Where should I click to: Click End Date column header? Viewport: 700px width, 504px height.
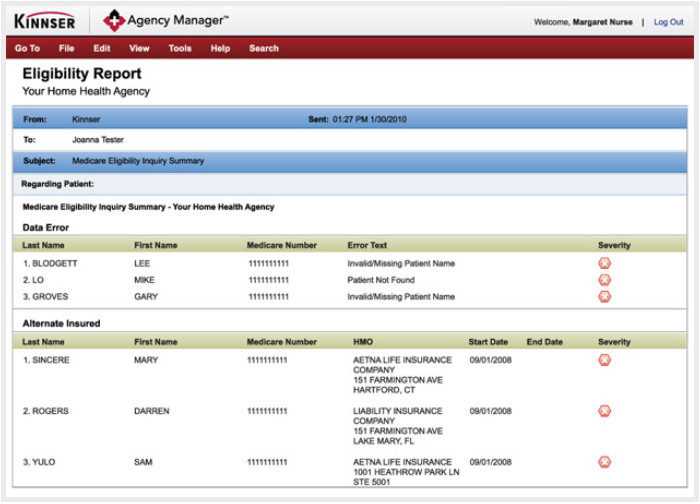[545, 342]
